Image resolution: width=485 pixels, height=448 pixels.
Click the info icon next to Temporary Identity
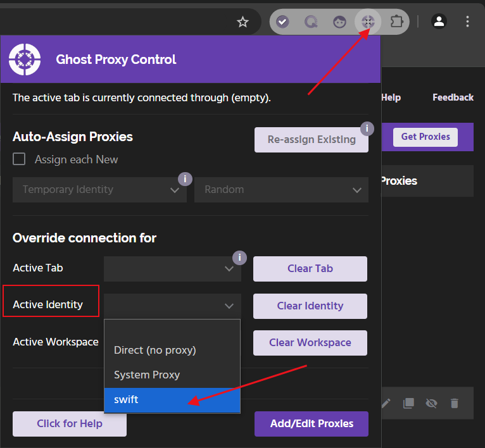[184, 179]
